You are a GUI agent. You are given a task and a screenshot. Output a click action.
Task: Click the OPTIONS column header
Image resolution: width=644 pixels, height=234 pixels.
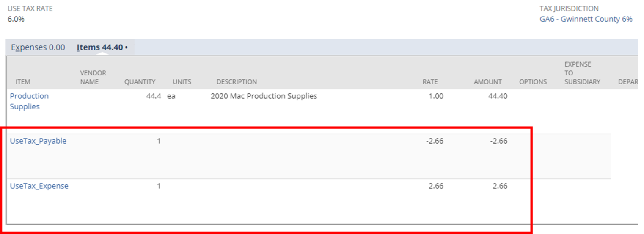533,82
